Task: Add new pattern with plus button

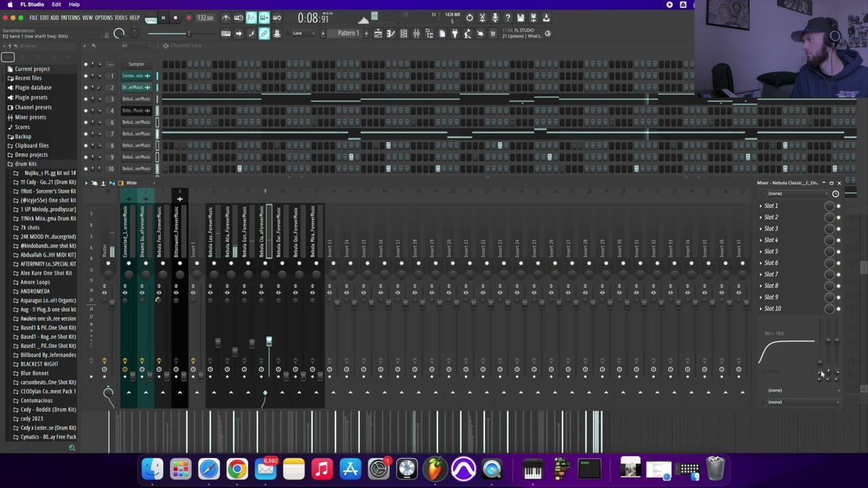Action: pyautogui.click(x=366, y=33)
